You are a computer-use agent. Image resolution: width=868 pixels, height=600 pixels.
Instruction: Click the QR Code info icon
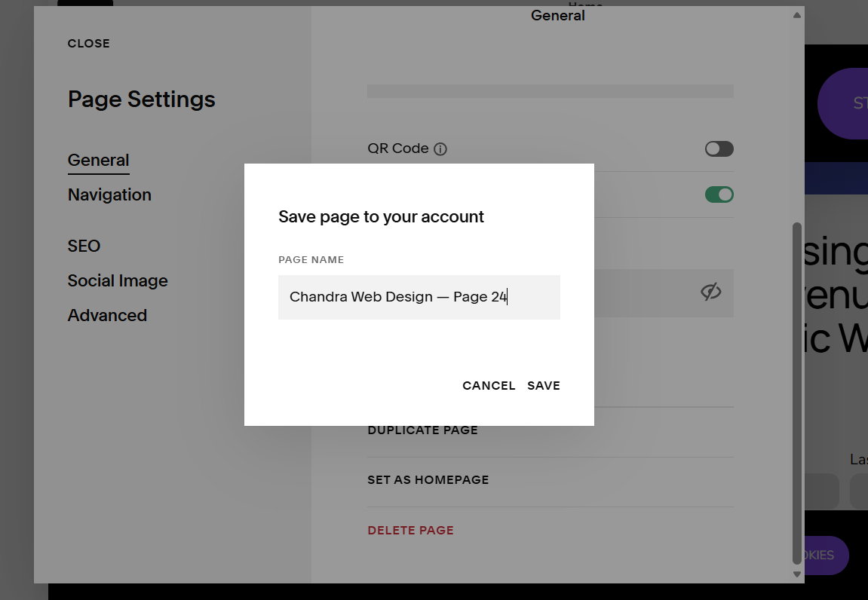[x=440, y=148]
